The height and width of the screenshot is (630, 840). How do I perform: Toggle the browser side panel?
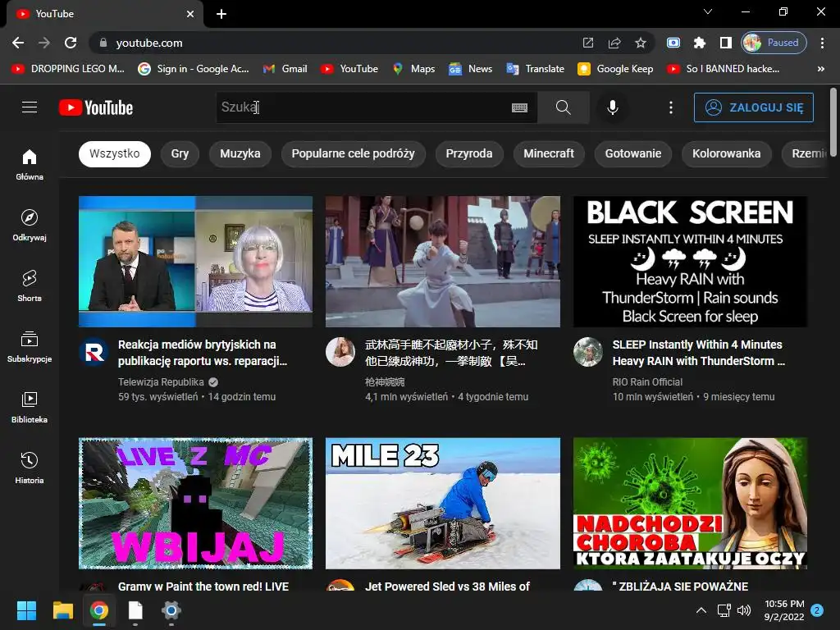(725, 43)
